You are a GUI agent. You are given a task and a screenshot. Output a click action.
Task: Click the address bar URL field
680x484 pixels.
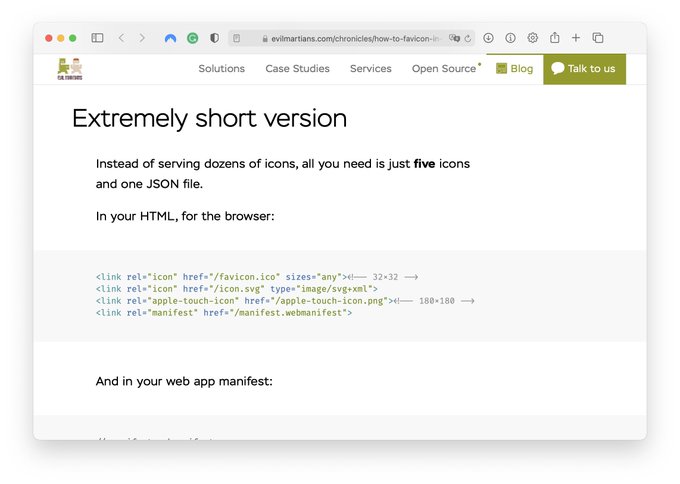pos(351,39)
